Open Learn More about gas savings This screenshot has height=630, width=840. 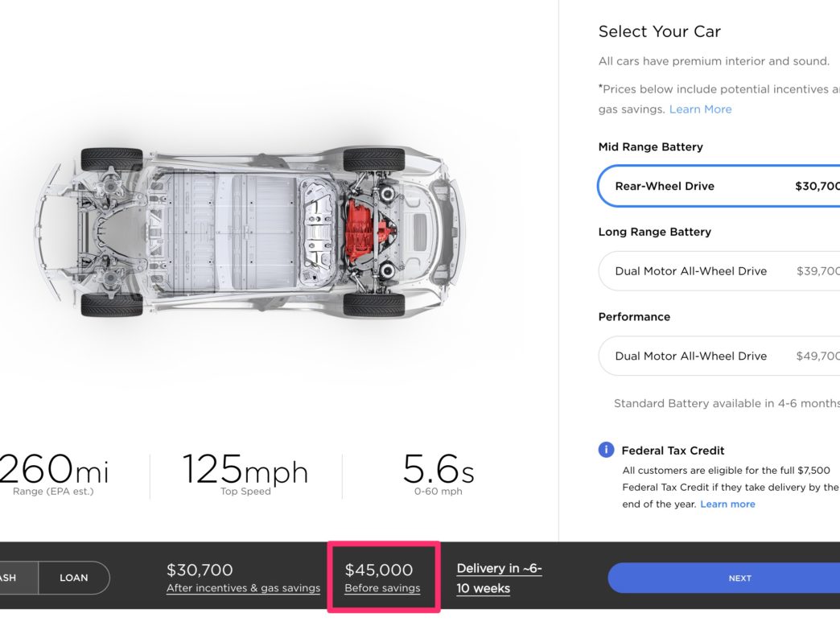(x=700, y=109)
